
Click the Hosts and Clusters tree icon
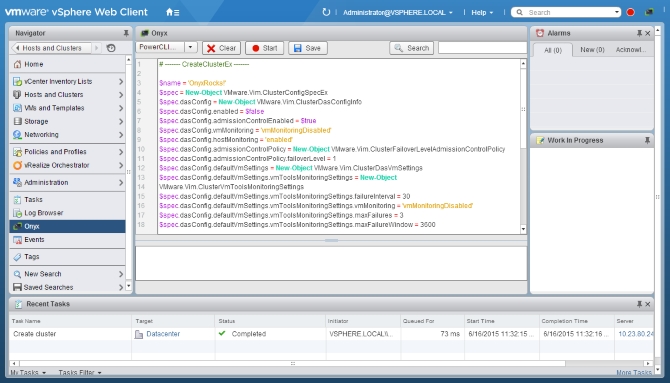point(17,94)
